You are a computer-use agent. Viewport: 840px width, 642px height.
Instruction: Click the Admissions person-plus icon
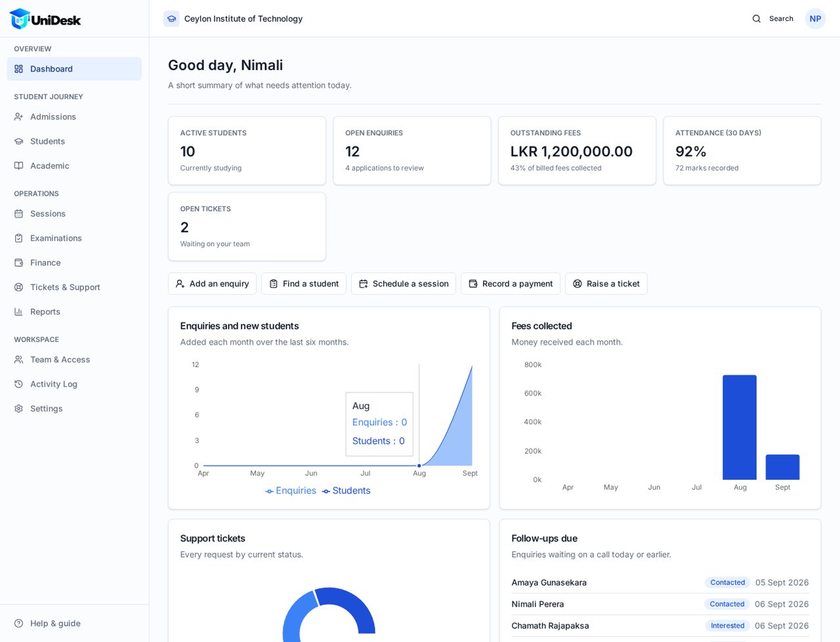(x=19, y=117)
